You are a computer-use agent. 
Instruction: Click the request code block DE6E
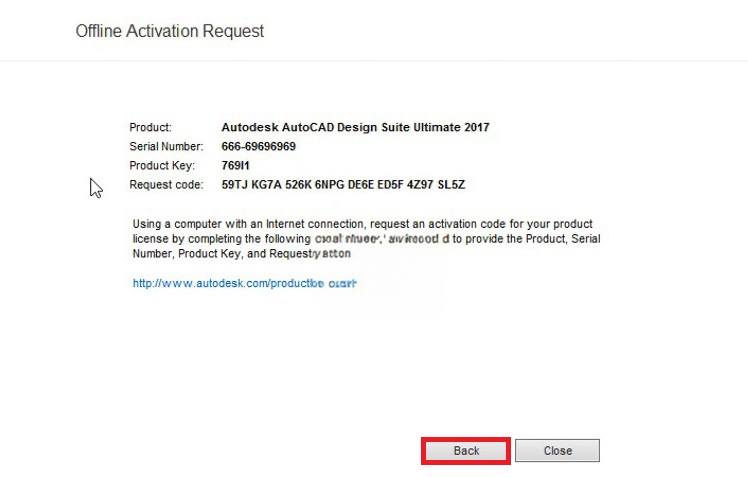(361, 185)
